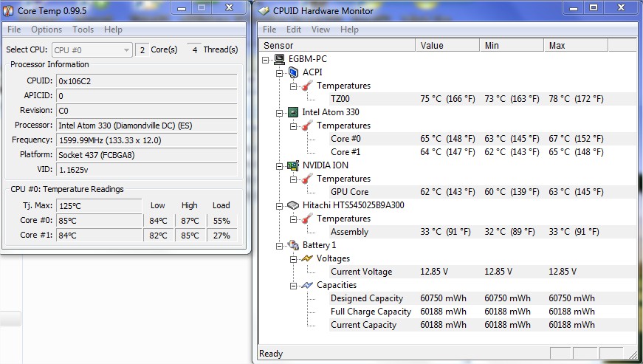This screenshot has height=364, width=643.
Task: Select the Core #0 sensor row in Hardware Monitor
Action: click(x=482, y=139)
